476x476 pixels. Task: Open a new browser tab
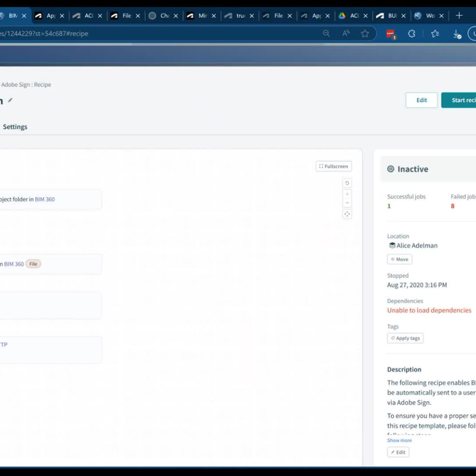(459, 15)
